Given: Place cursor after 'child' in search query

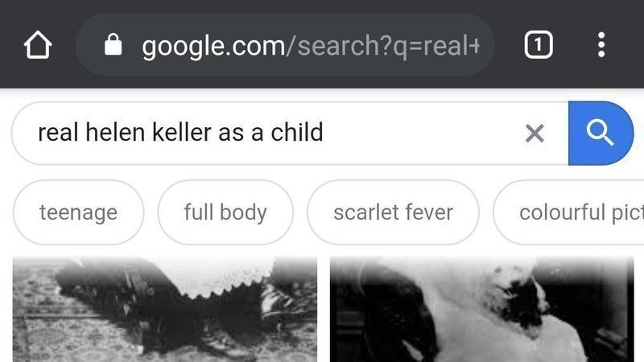Looking at the screenshot, I should point(324,133).
